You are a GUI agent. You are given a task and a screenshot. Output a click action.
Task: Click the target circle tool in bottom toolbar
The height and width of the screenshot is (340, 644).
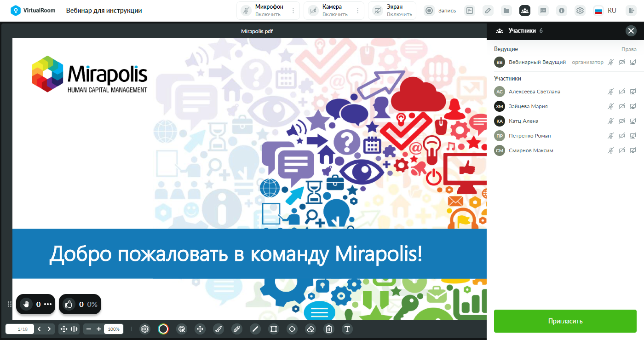tap(292, 329)
